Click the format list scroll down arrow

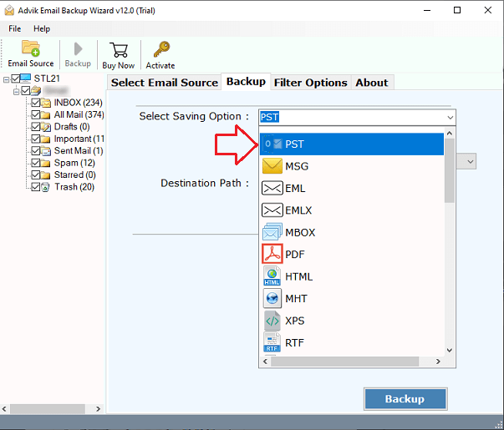(450, 350)
